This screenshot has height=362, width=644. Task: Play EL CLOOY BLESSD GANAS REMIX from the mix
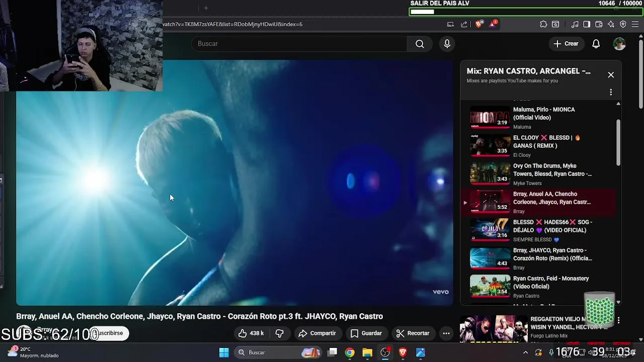[x=537, y=145]
